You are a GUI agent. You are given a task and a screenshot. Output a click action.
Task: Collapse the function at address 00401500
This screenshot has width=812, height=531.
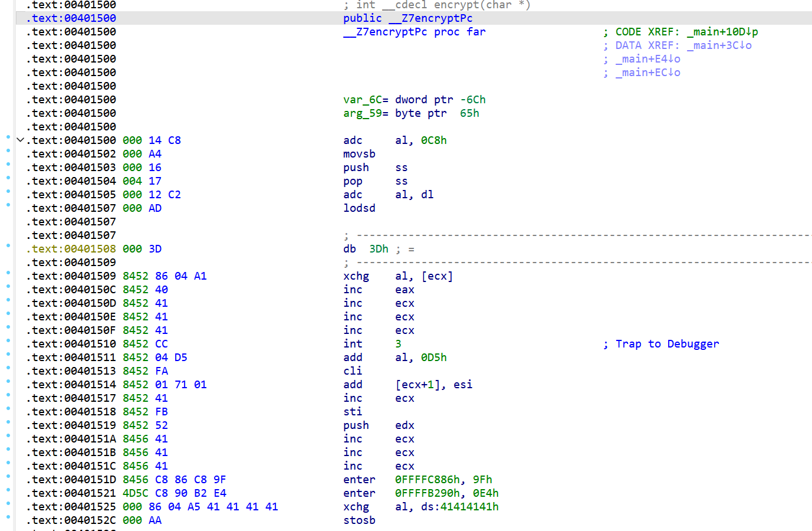point(20,140)
